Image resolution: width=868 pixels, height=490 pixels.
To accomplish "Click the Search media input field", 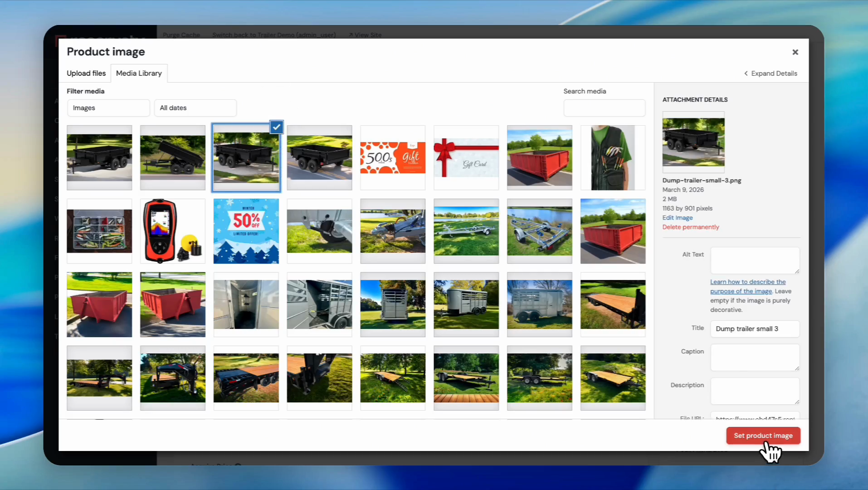I will coord(604,108).
